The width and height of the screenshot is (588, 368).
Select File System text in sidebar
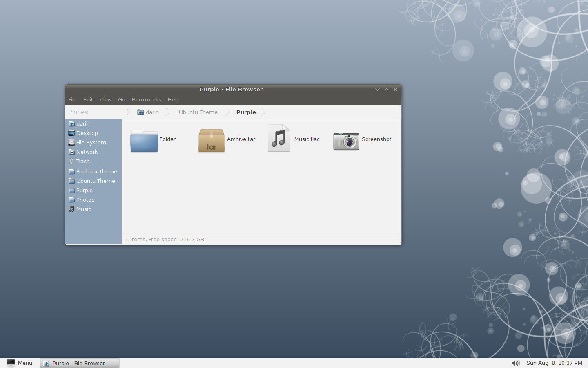(x=91, y=142)
